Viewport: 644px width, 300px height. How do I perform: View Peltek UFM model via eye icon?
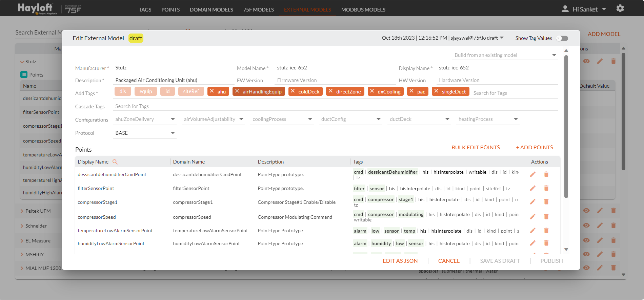click(x=586, y=211)
